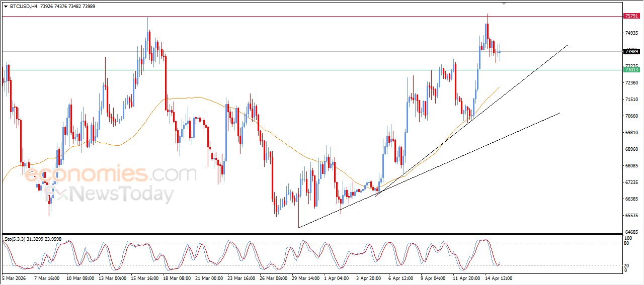Click the red 75791 resistance price label
This screenshot has width=644, height=285.
[x=631, y=16]
